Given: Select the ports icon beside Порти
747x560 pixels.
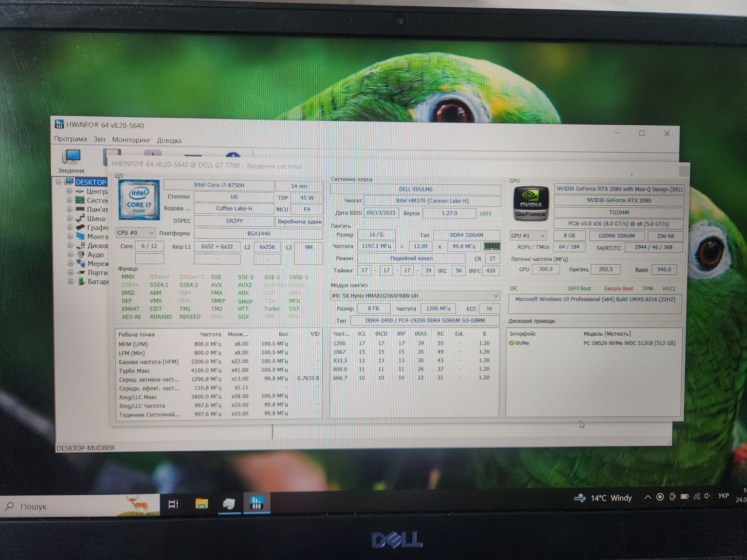Looking at the screenshot, I should [81, 273].
